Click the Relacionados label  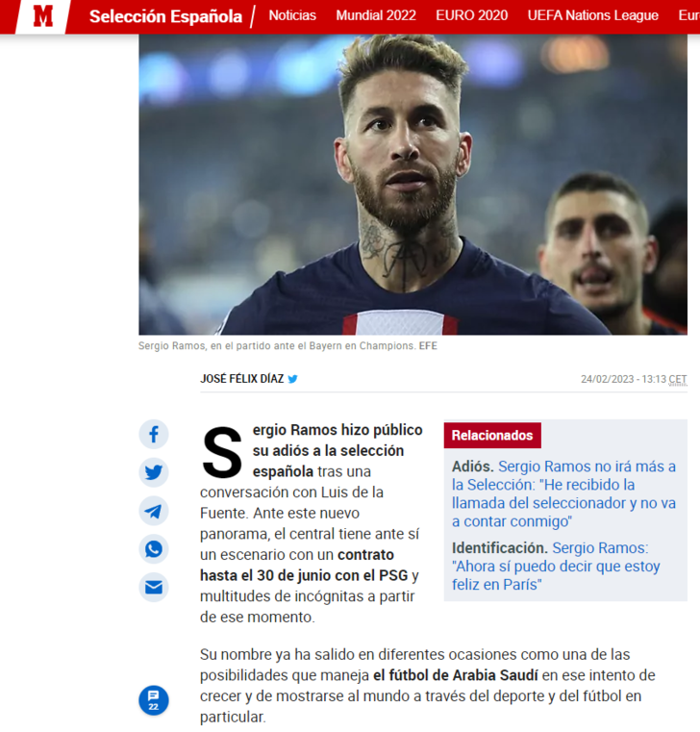tap(492, 435)
